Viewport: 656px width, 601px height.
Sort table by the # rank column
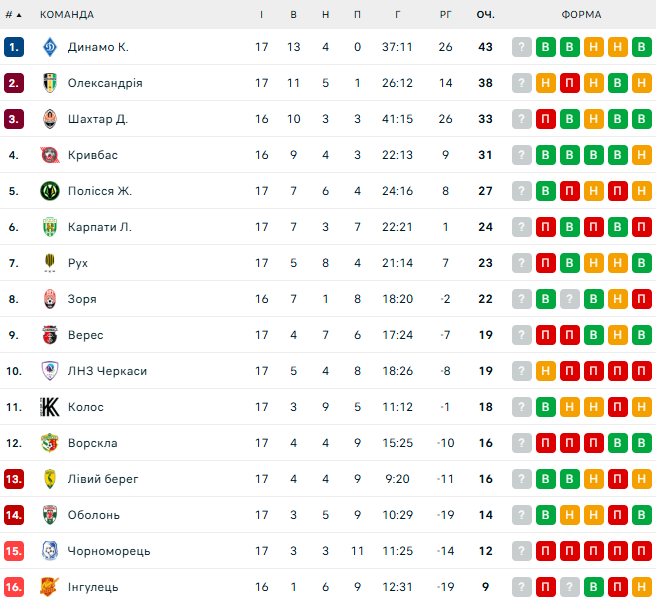pyautogui.click(x=13, y=15)
